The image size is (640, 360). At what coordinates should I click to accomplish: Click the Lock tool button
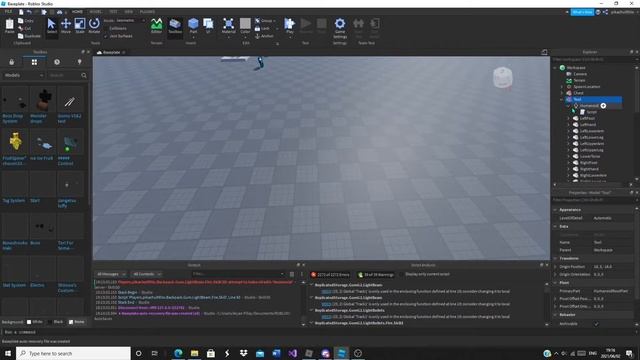pyautogui.click(x=262, y=28)
